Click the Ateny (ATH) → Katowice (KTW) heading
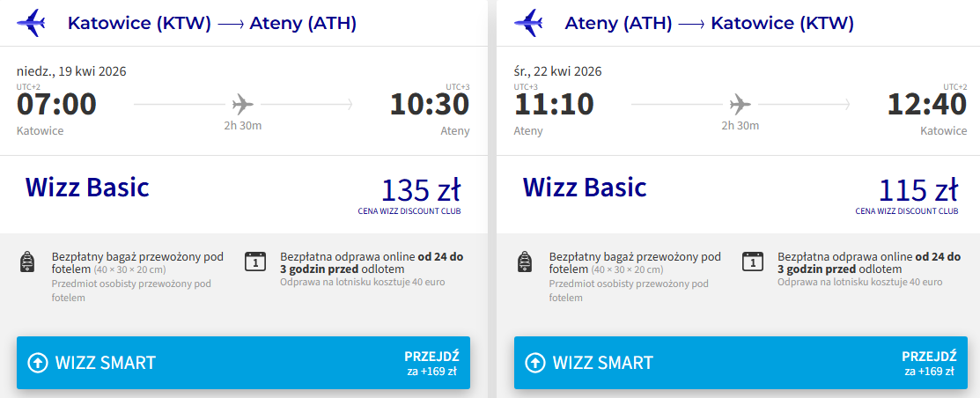This screenshot has height=398, width=980. pos(709,24)
